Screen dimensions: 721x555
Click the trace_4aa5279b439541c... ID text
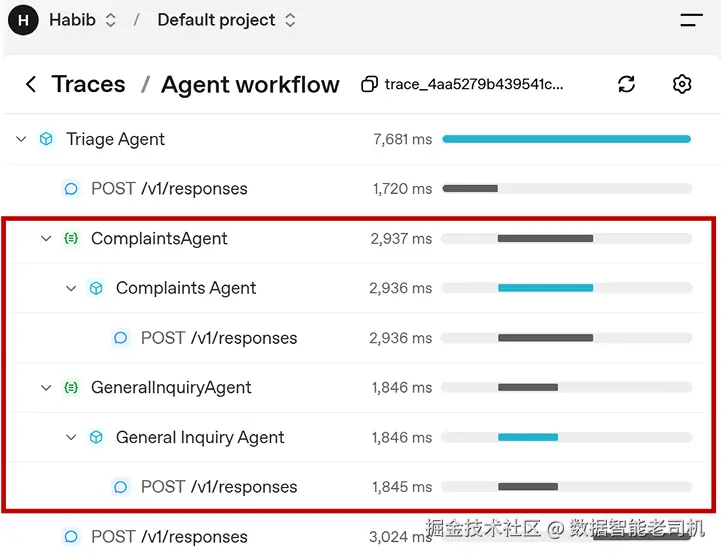(474, 84)
